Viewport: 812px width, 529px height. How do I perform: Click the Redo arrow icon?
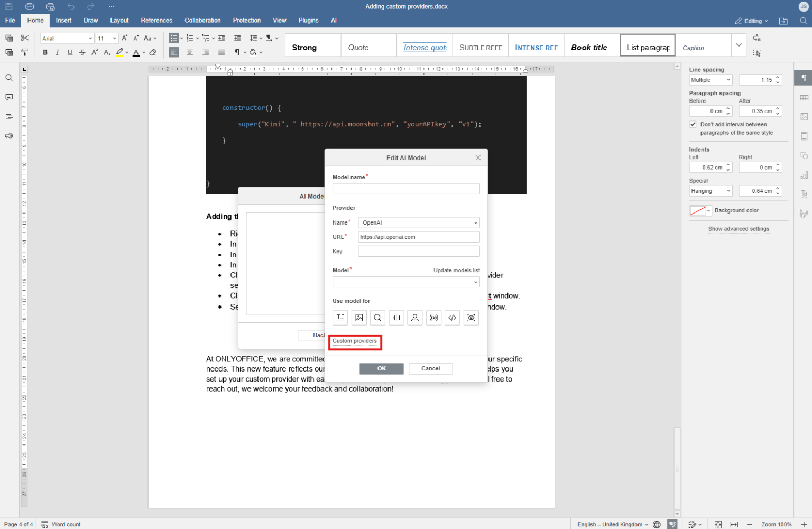tap(91, 6)
